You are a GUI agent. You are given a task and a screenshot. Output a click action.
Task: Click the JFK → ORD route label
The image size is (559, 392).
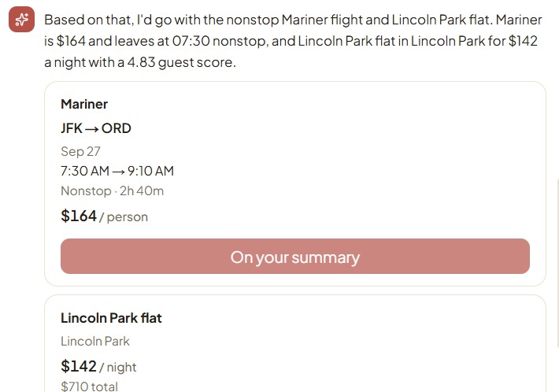tap(96, 128)
